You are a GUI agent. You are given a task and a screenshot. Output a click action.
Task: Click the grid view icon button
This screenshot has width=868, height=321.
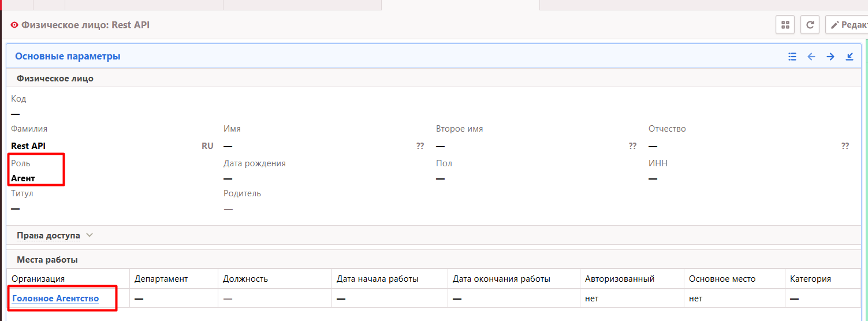pos(785,25)
